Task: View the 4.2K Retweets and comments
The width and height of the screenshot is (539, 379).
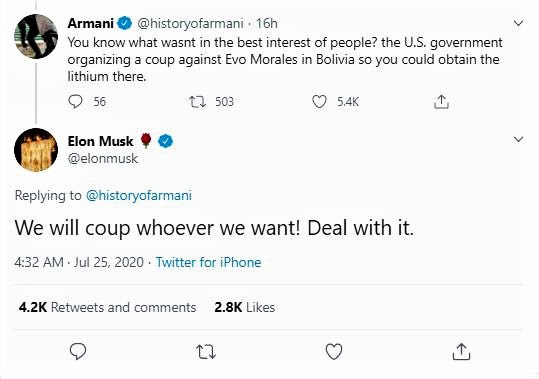Action: [107, 307]
